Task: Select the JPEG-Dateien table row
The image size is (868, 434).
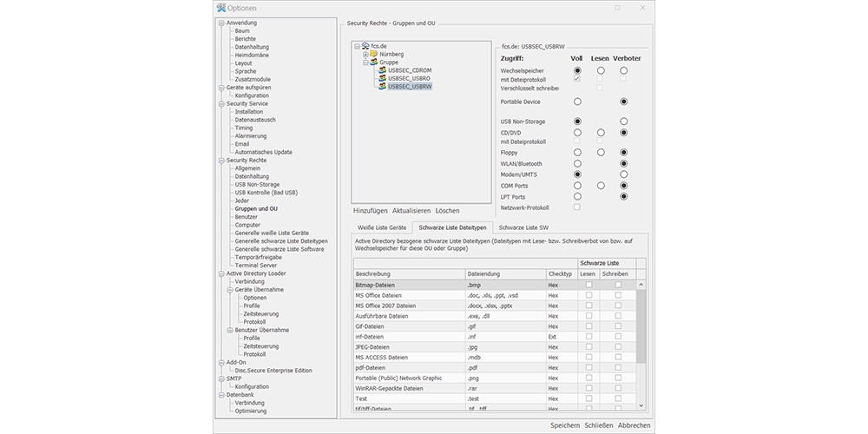Action: (495, 346)
